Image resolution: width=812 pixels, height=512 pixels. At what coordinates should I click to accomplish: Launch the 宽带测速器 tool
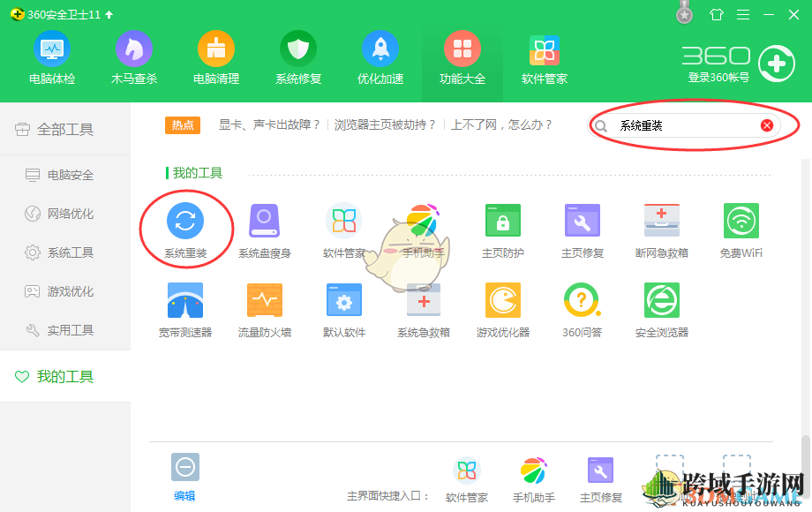coord(185,310)
